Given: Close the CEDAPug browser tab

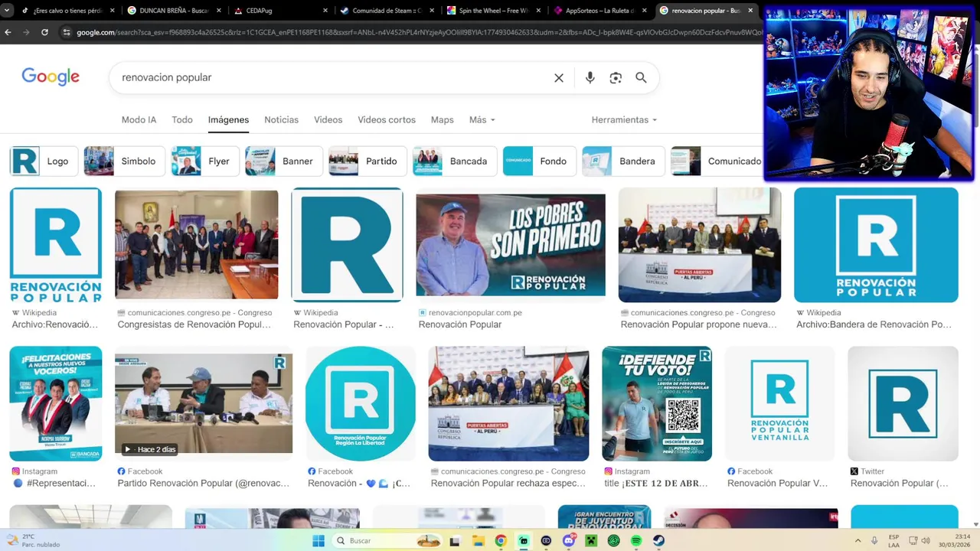Looking at the screenshot, I should pos(325,11).
